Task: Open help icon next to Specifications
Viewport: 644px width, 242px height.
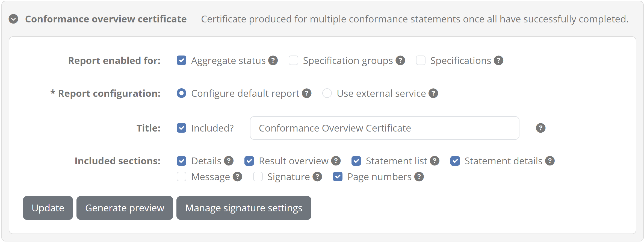Action: [x=499, y=60]
